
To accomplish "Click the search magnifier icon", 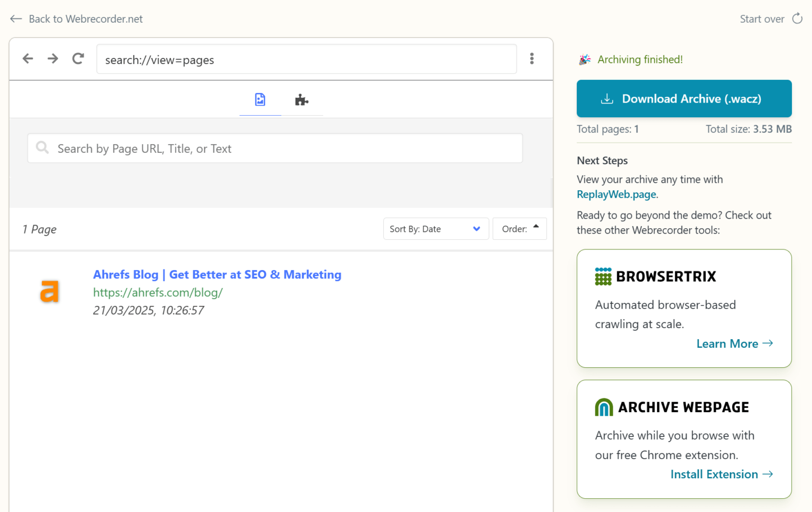I will click(x=42, y=148).
